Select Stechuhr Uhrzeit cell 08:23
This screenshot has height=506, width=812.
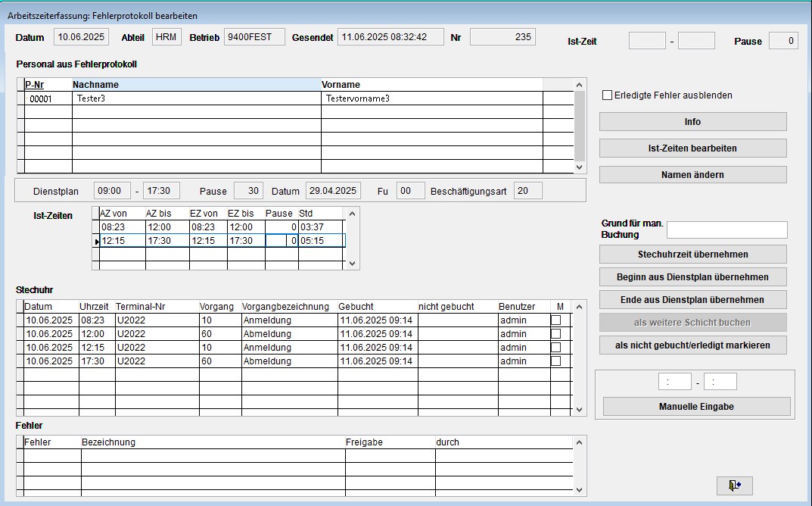pyautogui.click(x=97, y=320)
